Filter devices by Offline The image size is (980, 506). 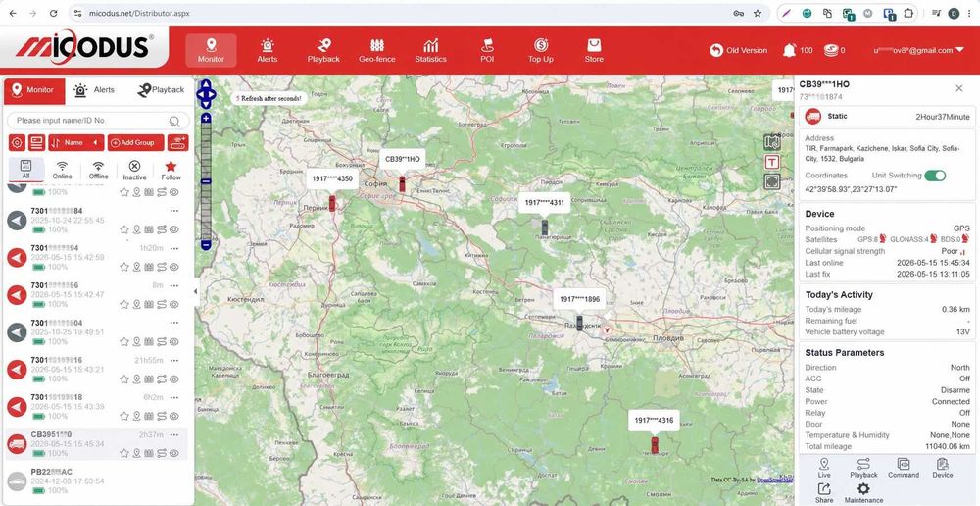point(98,170)
